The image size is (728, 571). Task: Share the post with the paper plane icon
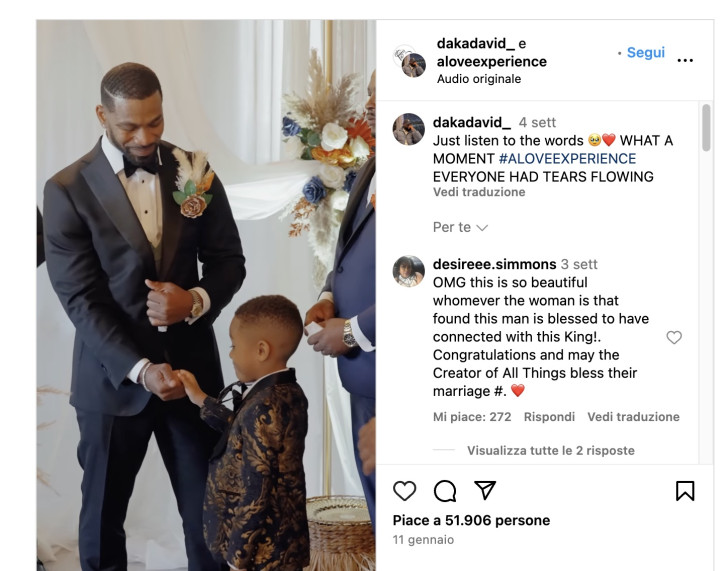pos(485,490)
